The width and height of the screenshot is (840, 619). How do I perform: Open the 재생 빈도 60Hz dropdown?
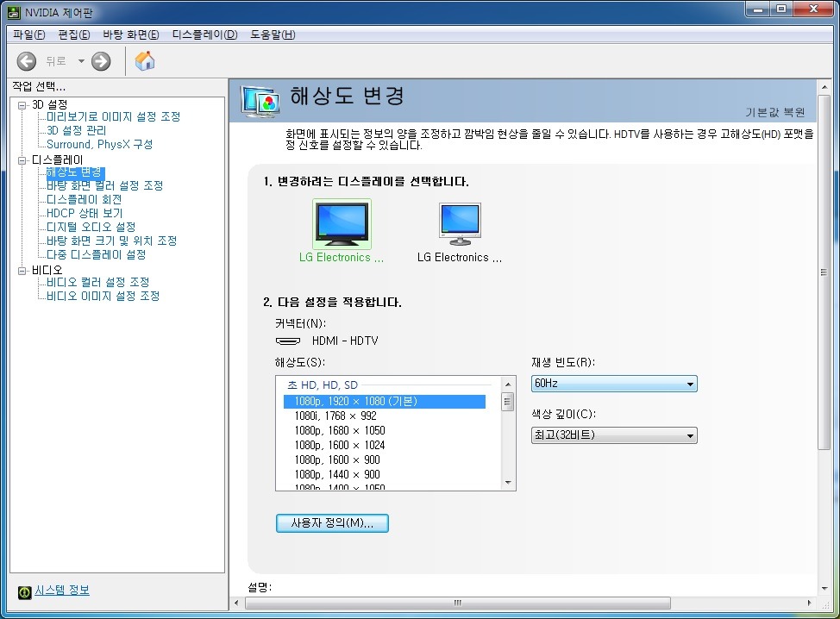[613, 384]
